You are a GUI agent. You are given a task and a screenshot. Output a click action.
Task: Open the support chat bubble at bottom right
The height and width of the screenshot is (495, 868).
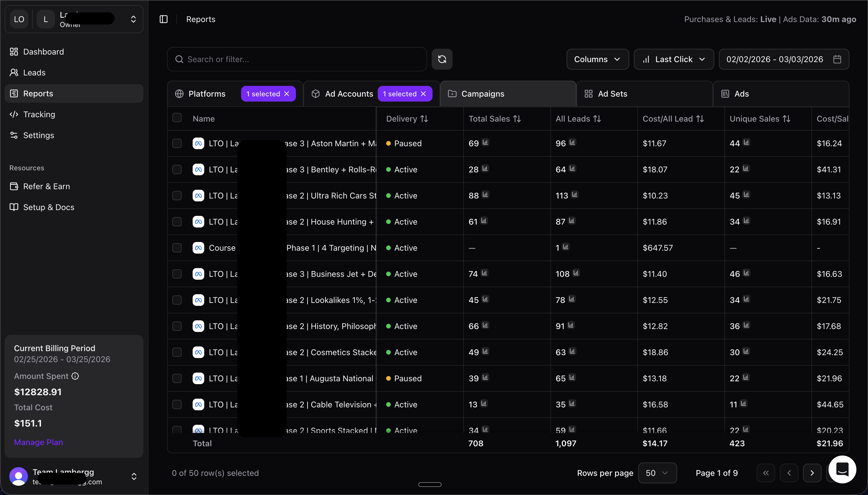(842, 469)
